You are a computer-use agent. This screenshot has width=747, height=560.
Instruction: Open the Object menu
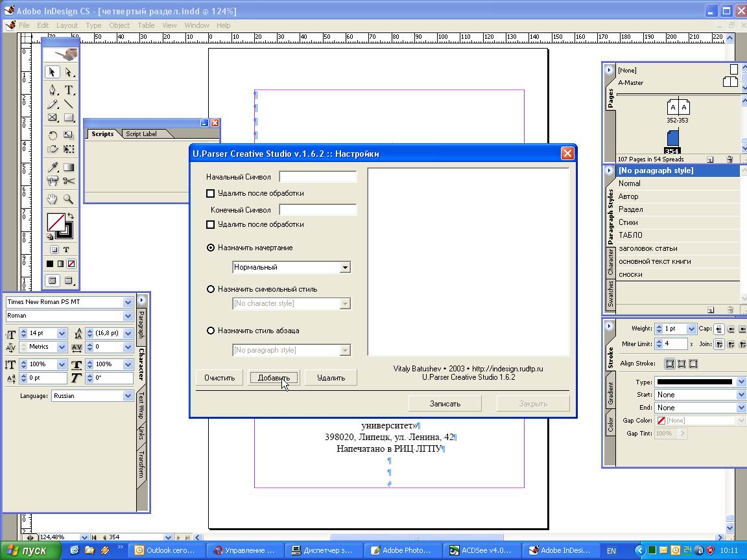(x=119, y=25)
